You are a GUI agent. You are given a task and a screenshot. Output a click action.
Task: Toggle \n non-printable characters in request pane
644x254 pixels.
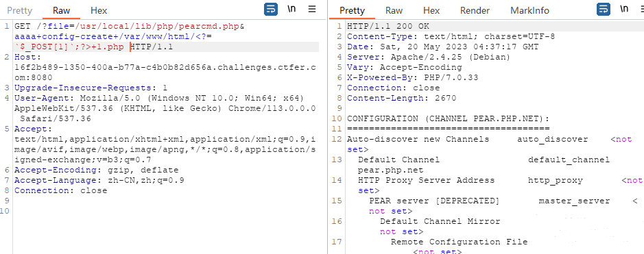click(x=291, y=9)
